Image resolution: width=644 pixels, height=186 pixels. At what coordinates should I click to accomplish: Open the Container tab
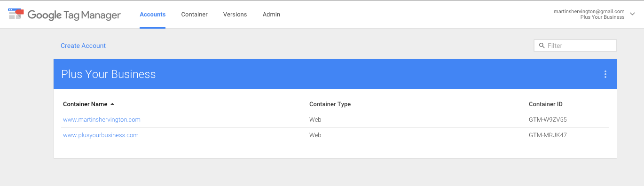[x=195, y=15]
